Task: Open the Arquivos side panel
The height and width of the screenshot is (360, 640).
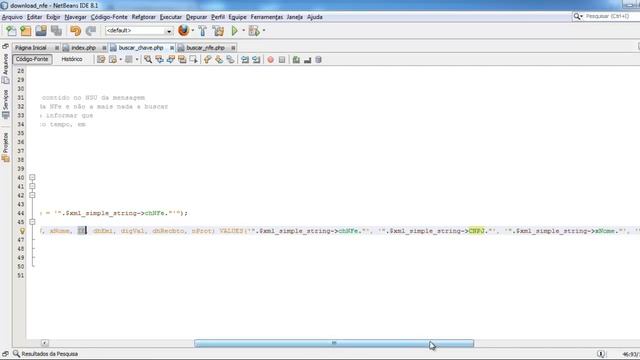Action: click(x=5, y=68)
